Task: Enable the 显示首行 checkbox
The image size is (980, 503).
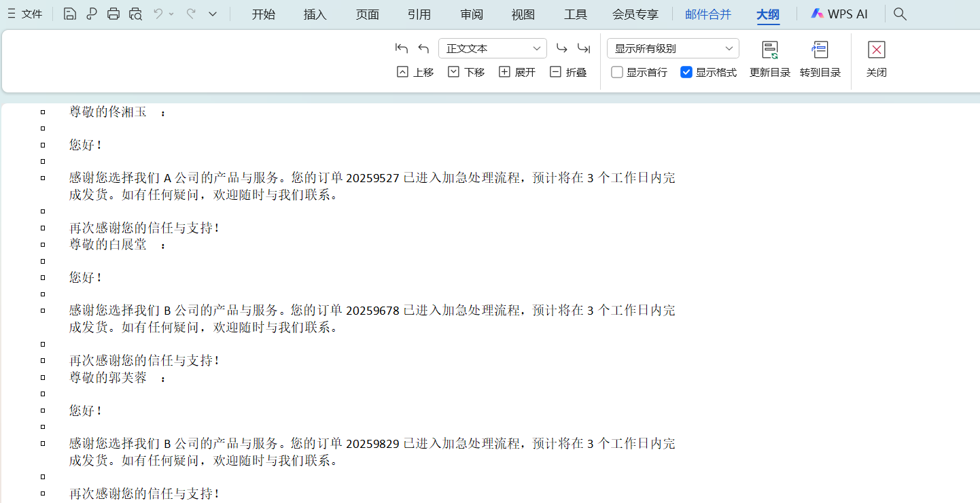Action: [x=616, y=71]
